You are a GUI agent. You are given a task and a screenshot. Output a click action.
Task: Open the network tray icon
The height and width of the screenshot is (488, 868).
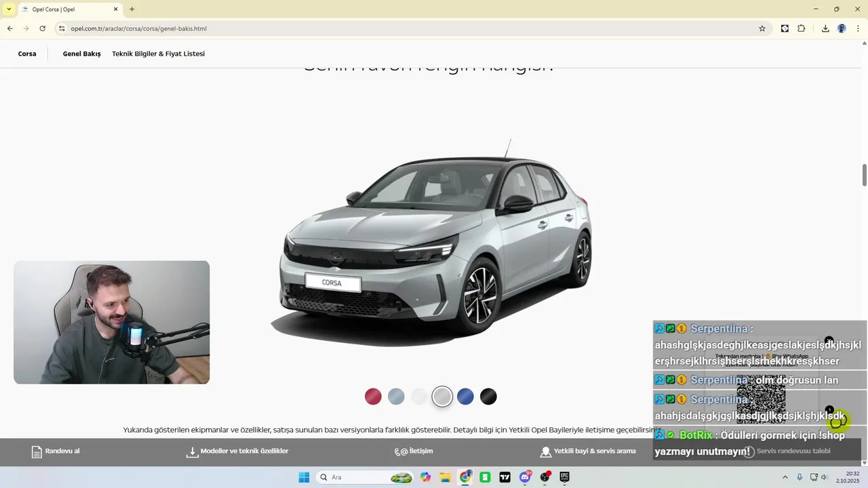click(x=814, y=477)
